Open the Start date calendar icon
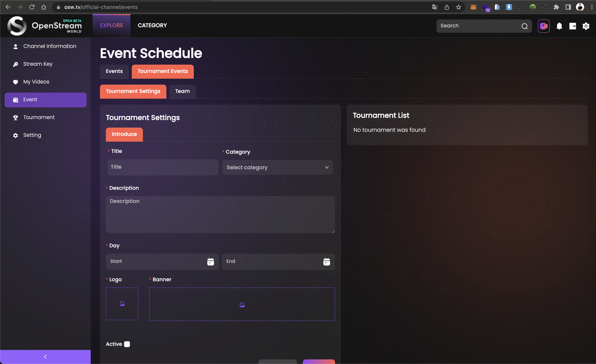This screenshot has width=596, height=364. point(210,262)
